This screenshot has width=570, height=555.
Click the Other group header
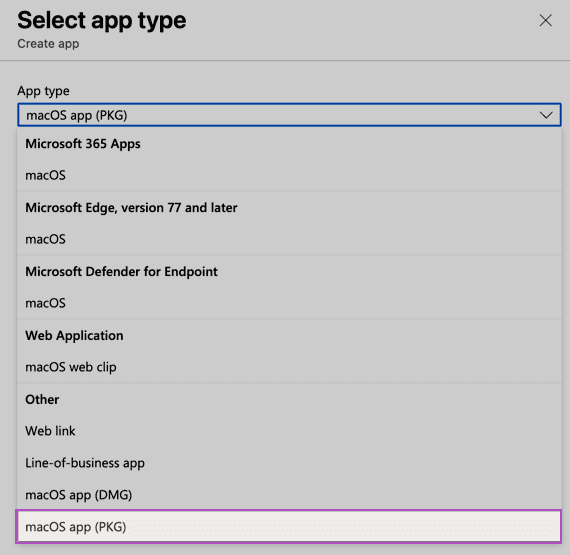pos(42,399)
